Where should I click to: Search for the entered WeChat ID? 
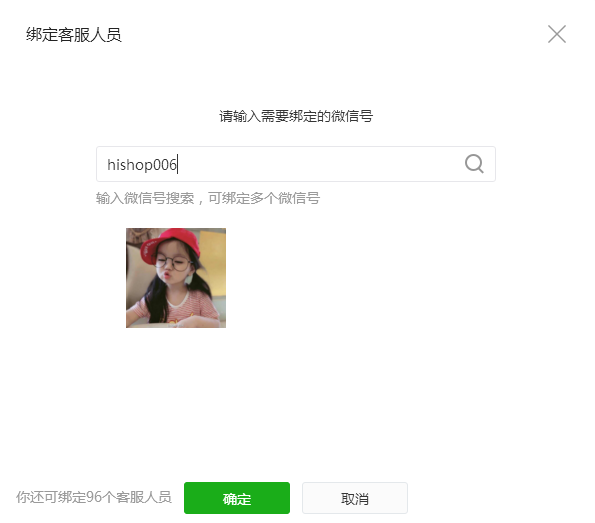coord(474,164)
